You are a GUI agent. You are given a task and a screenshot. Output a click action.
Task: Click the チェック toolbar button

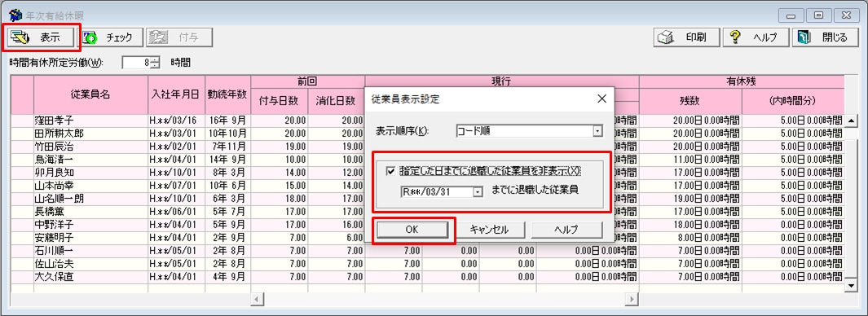point(111,37)
